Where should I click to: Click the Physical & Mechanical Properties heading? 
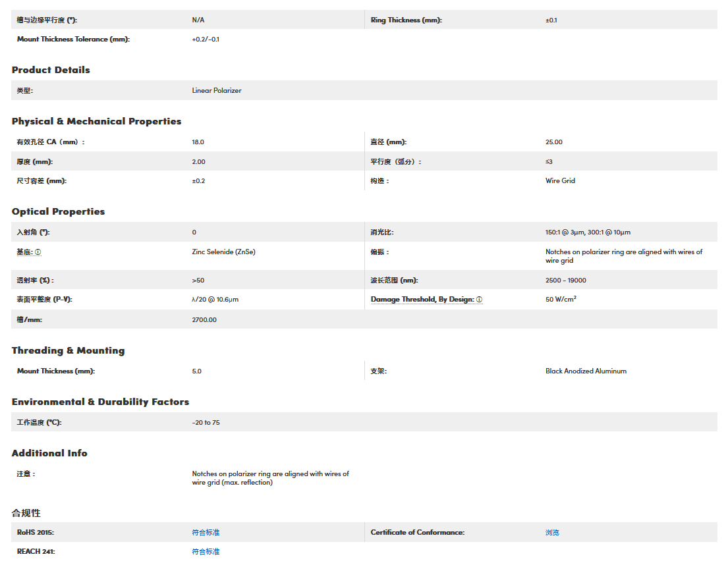96,121
